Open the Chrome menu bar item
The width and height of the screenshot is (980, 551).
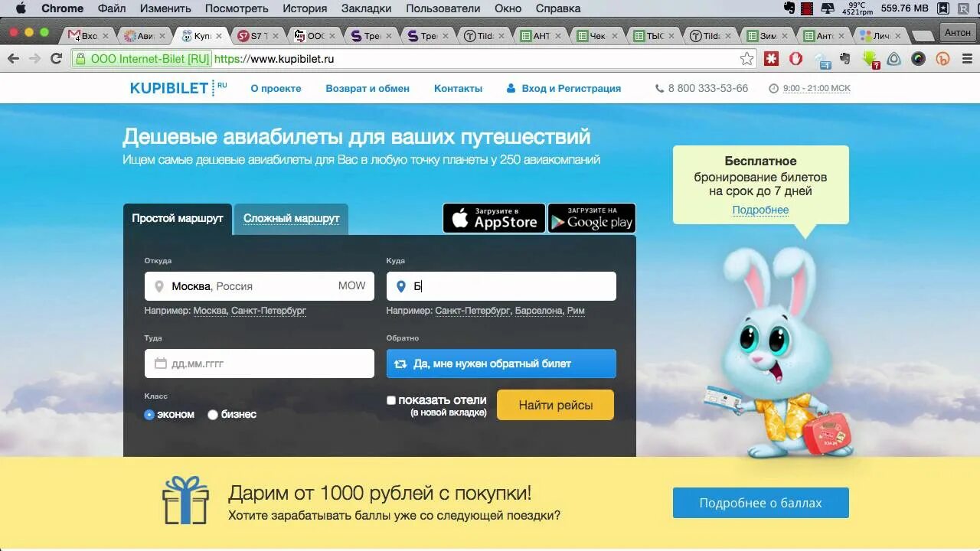(62, 8)
